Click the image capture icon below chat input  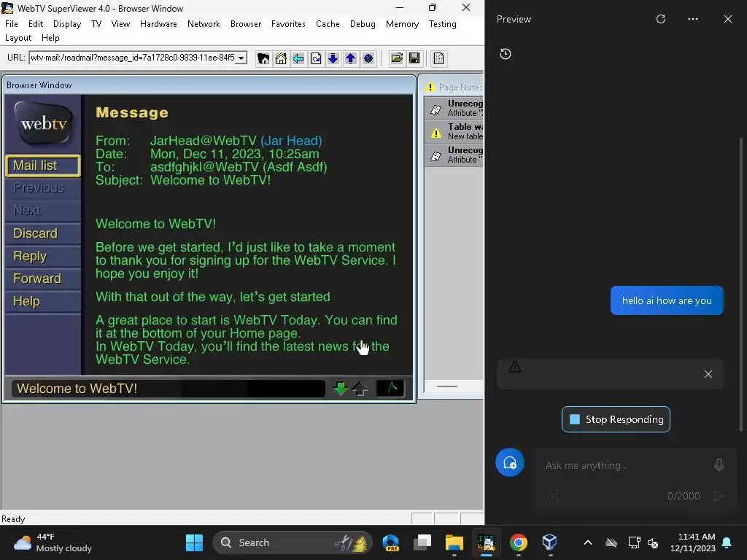[553, 496]
